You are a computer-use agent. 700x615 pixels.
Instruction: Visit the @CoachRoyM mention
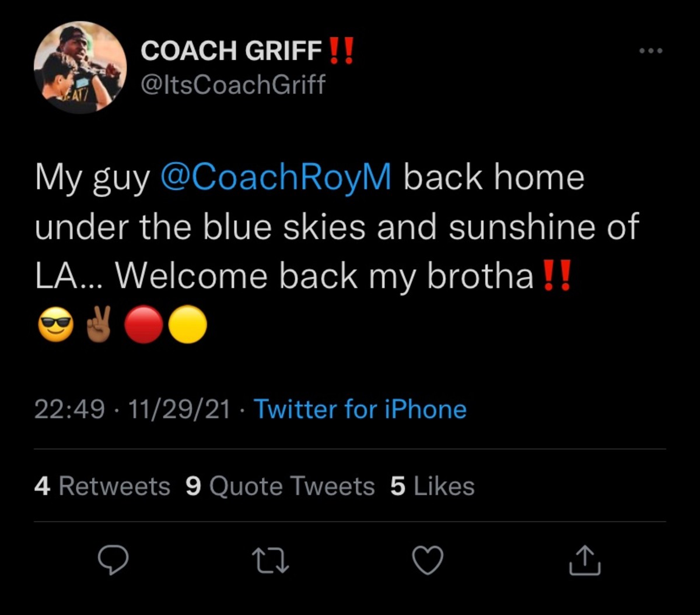coord(275,178)
